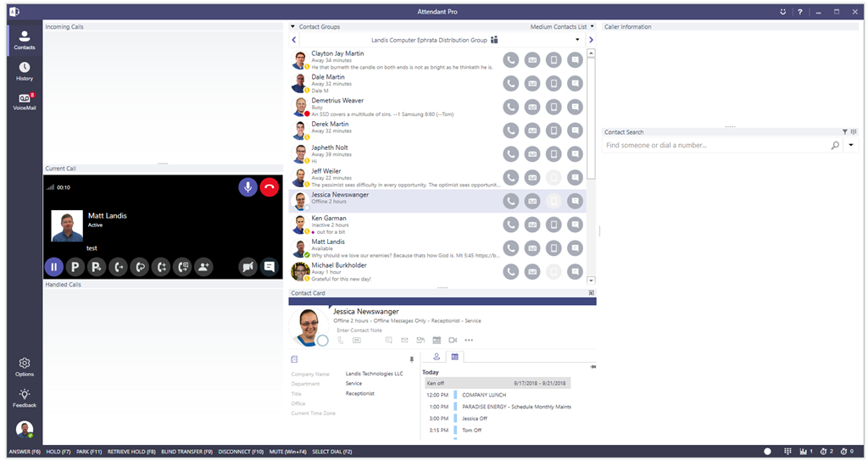
Task: Select the Ken off calendar entry
Action: pyautogui.click(x=498, y=383)
